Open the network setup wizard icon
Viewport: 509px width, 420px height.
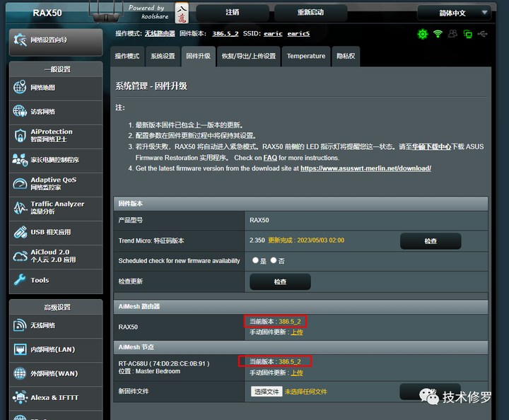pyautogui.click(x=20, y=40)
